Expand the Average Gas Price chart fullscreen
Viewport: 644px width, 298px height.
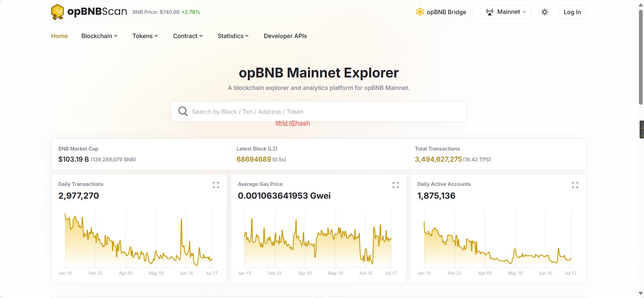click(396, 185)
